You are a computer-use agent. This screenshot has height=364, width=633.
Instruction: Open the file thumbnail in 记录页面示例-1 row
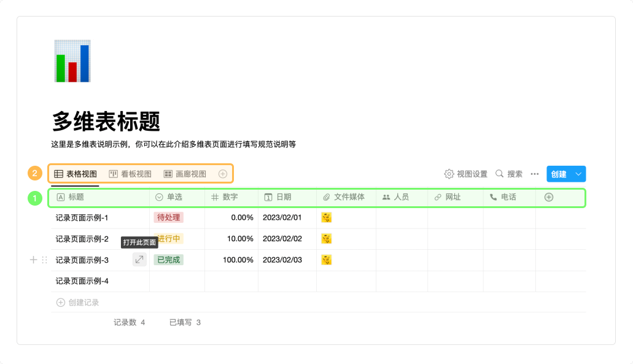coord(326,217)
